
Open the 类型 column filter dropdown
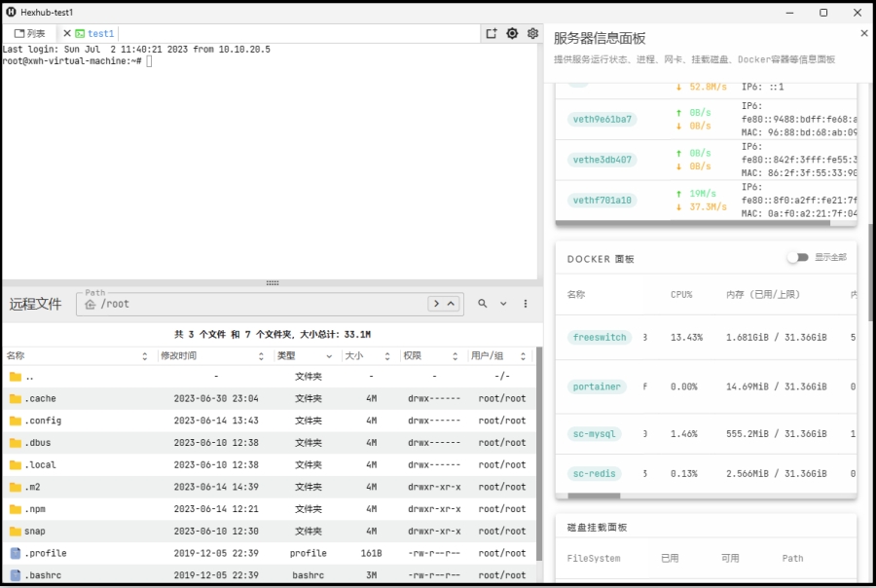(329, 356)
